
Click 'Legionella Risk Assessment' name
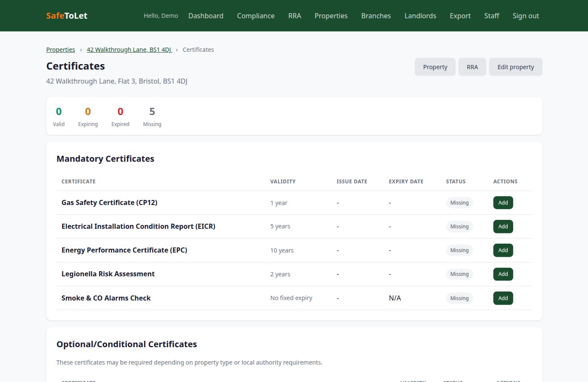pos(108,274)
